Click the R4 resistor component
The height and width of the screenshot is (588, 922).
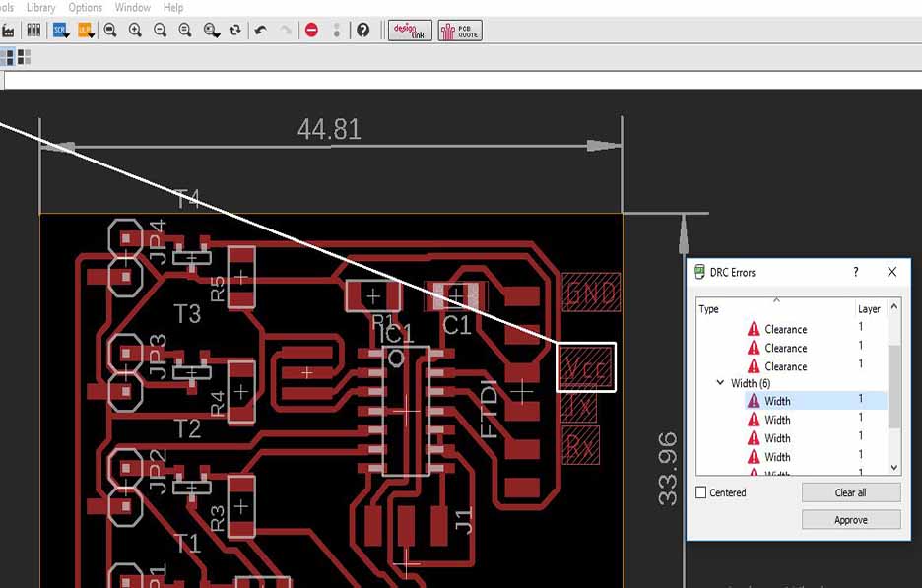click(241, 392)
